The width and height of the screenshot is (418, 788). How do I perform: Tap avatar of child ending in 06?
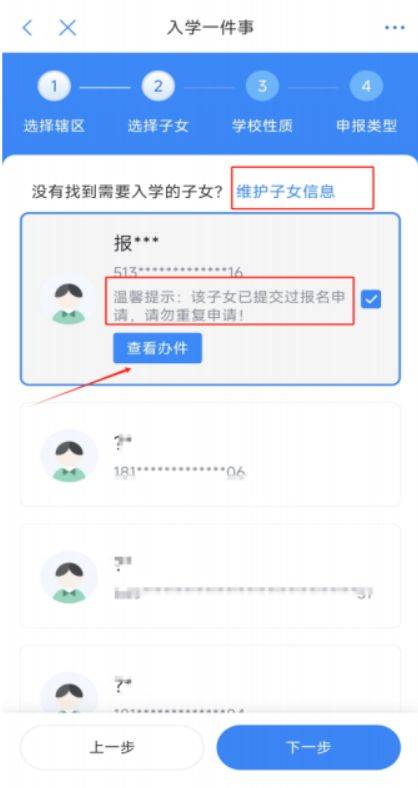tap(69, 456)
